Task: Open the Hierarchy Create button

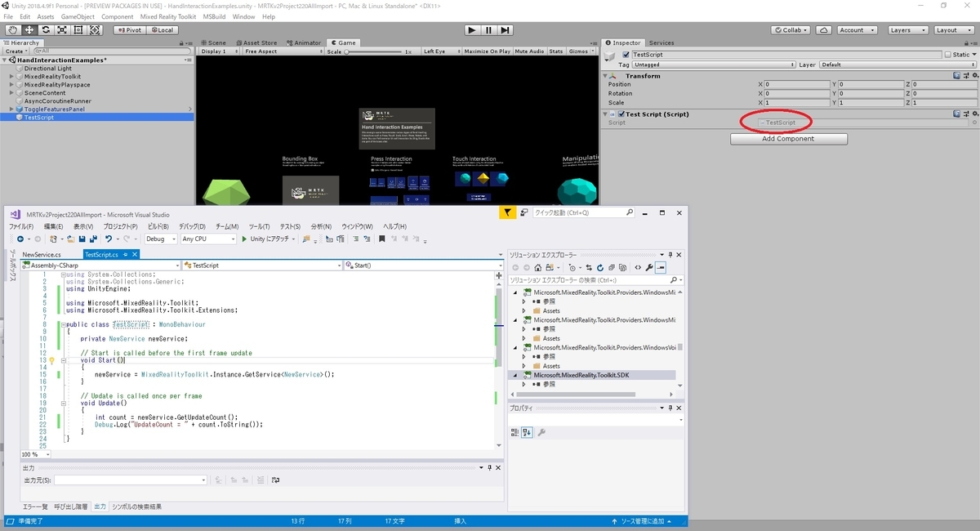Action: pyautogui.click(x=16, y=51)
